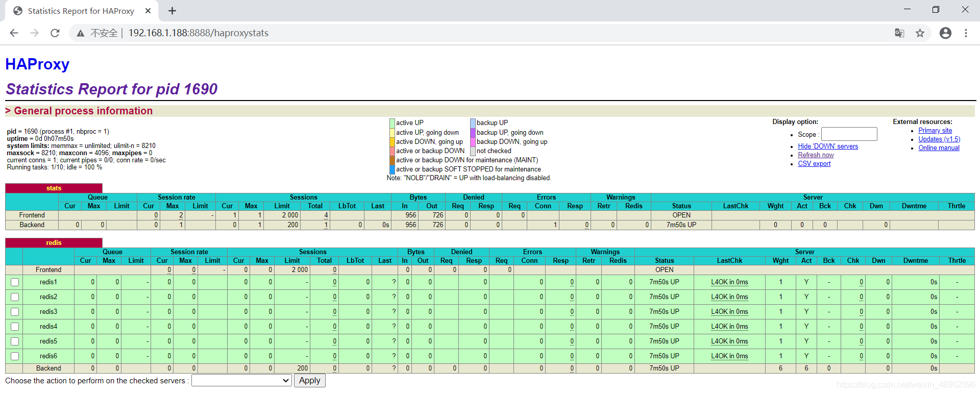The image size is (980, 394).
Task: Check the redis6 server checkbox
Action: tap(15, 356)
